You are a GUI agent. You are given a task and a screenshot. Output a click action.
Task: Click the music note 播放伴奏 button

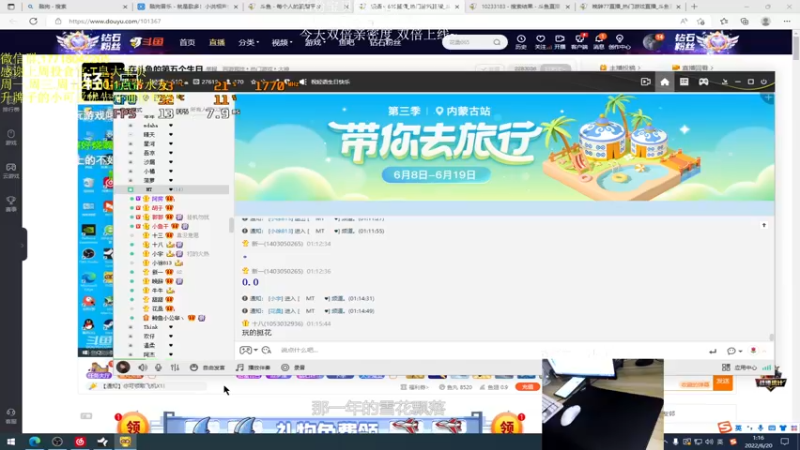click(253, 367)
